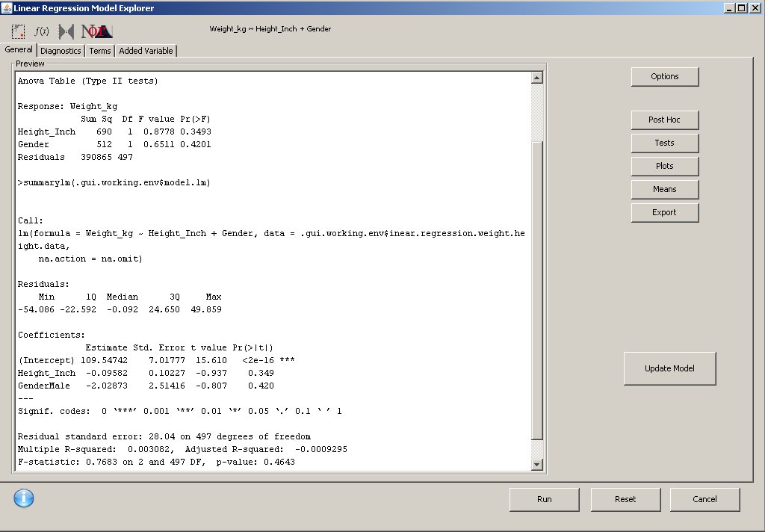Screen dimensions: 765x532
Task: Run the regression model
Action: click(x=544, y=499)
